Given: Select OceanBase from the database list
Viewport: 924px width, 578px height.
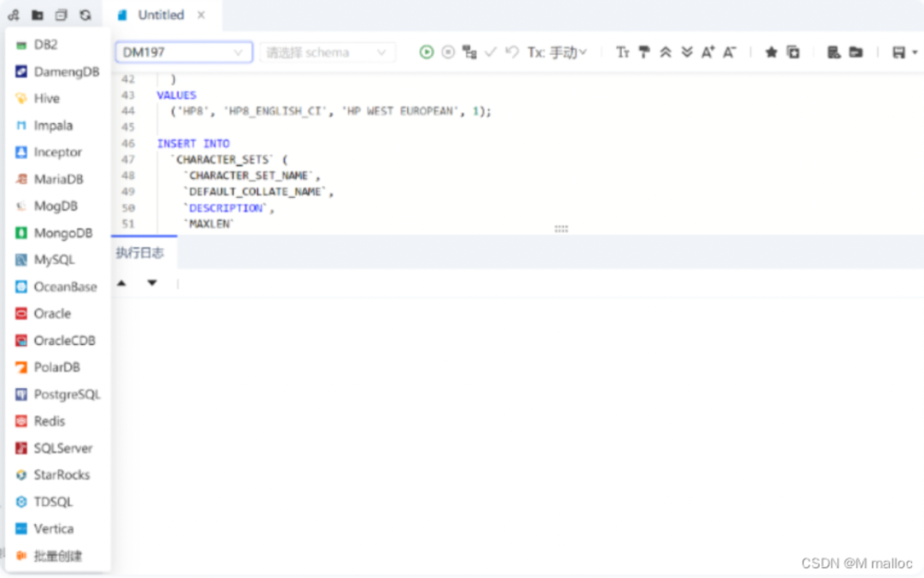Looking at the screenshot, I should [x=58, y=287].
